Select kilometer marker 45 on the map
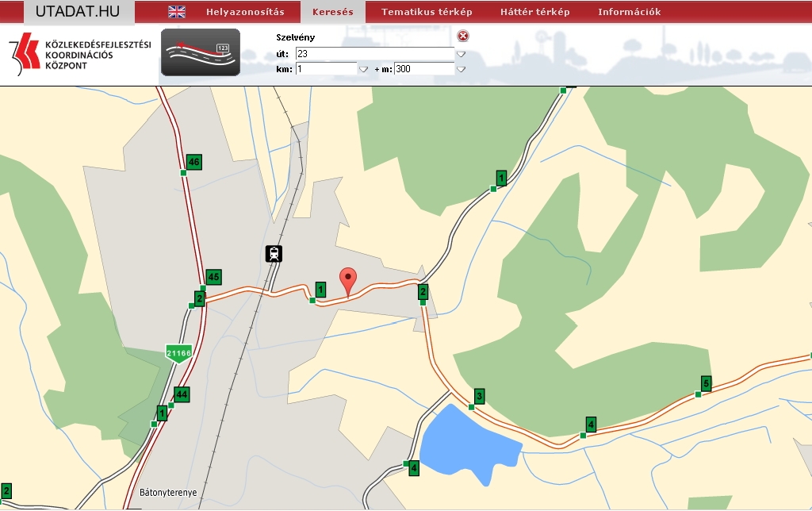The image size is (812, 511). point(213,277)
